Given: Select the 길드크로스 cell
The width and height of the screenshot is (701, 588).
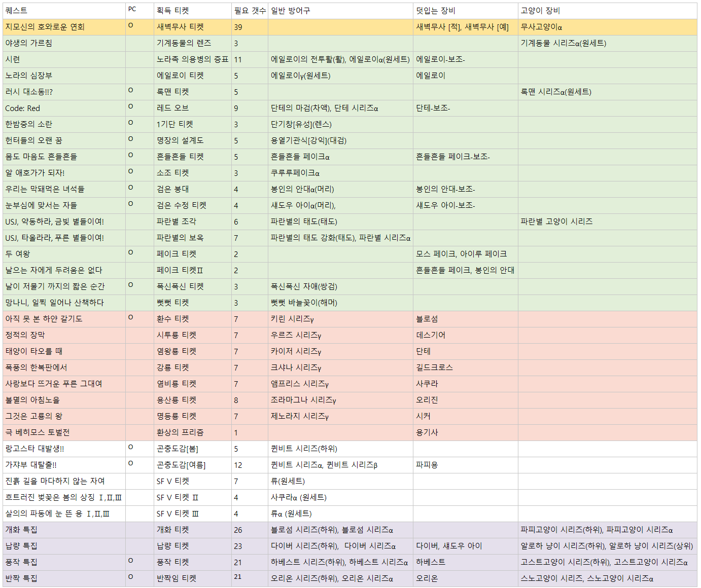Looking at the screenshot, I should [434, 367].
